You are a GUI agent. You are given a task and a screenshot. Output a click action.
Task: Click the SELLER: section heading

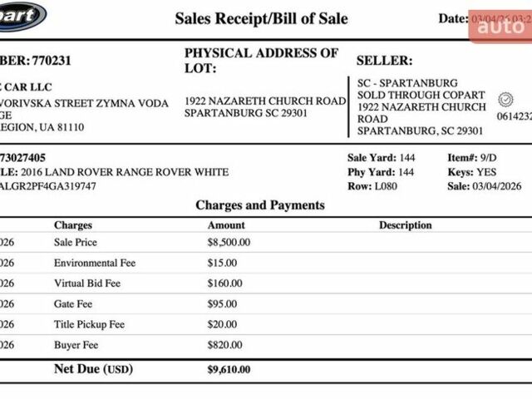(x=384, y=61)
